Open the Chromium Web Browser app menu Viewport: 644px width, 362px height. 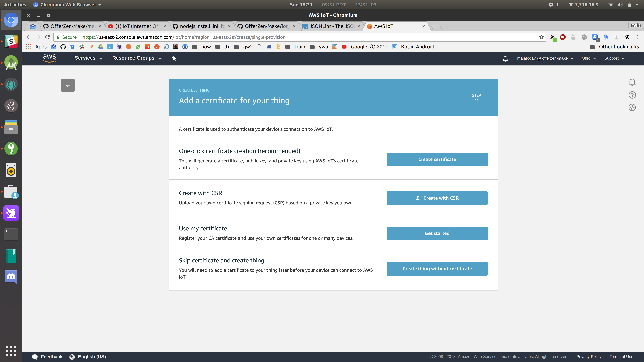[67, 5]
